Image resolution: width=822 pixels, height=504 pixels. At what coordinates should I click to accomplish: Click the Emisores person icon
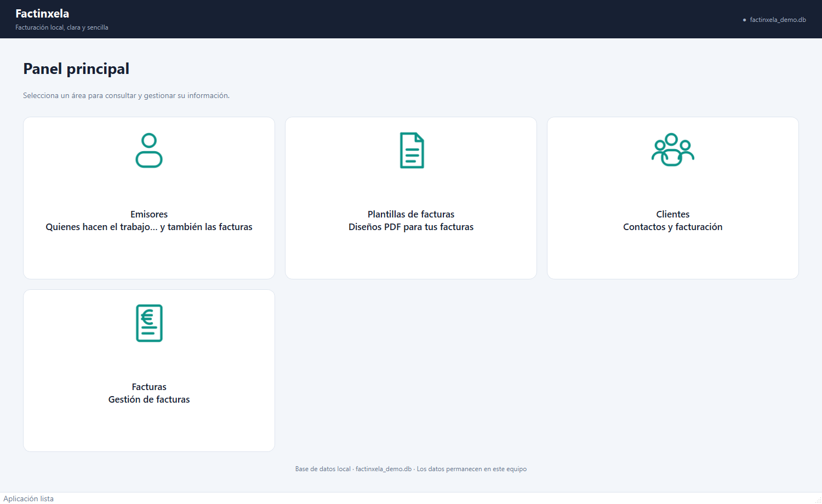(x=149, y=150)
